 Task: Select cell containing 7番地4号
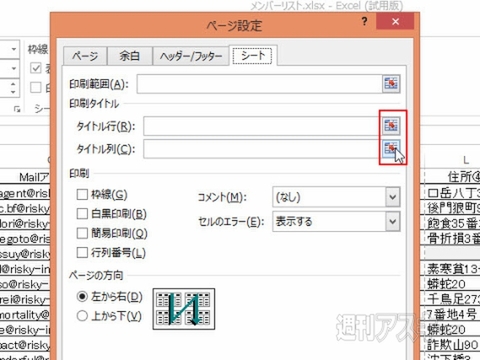point(453,314)
